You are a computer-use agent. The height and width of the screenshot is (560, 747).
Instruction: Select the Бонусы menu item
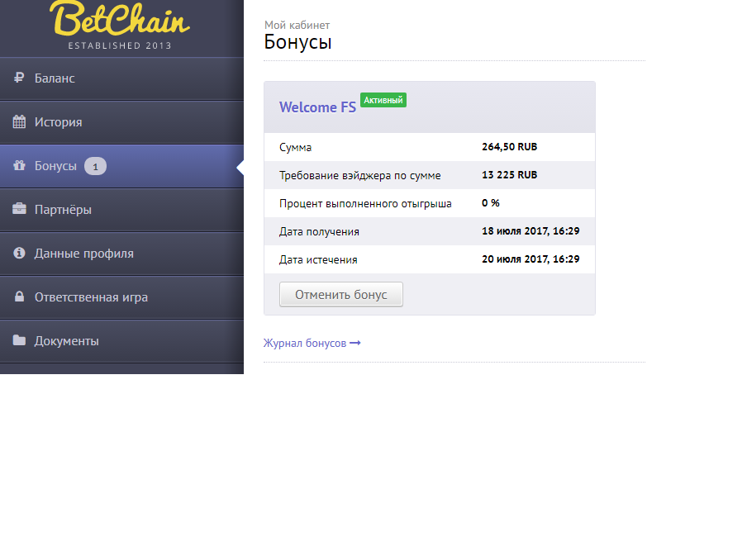(121, 166)
